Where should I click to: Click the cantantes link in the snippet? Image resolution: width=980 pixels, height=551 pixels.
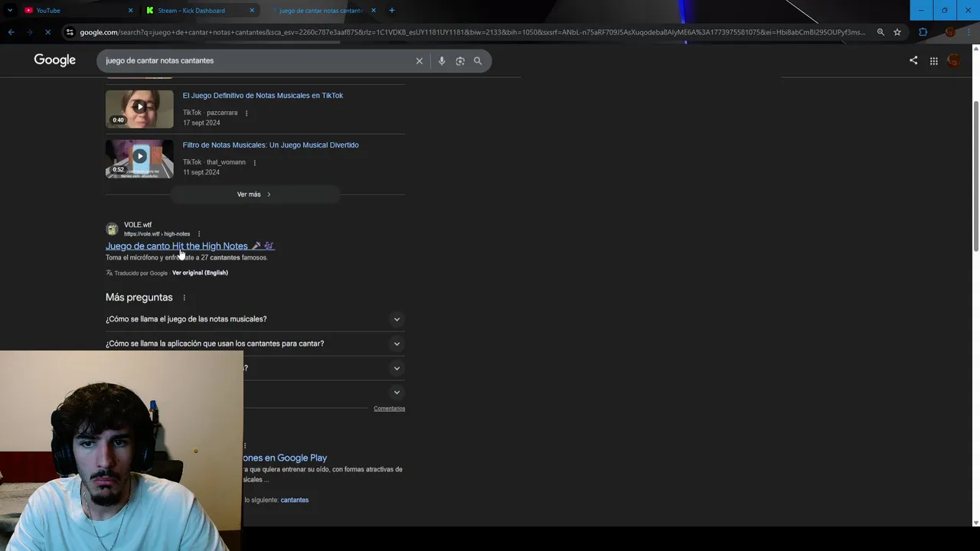tap(295, 500)
